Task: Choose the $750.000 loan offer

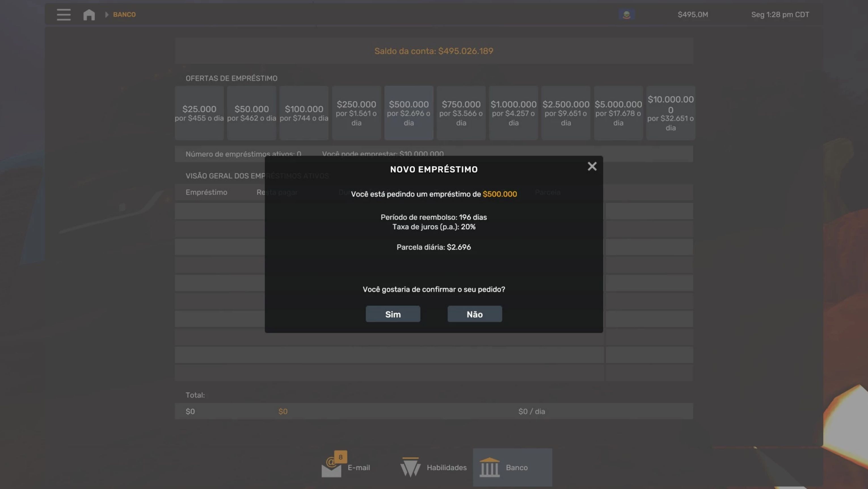Action: [461, 113]
